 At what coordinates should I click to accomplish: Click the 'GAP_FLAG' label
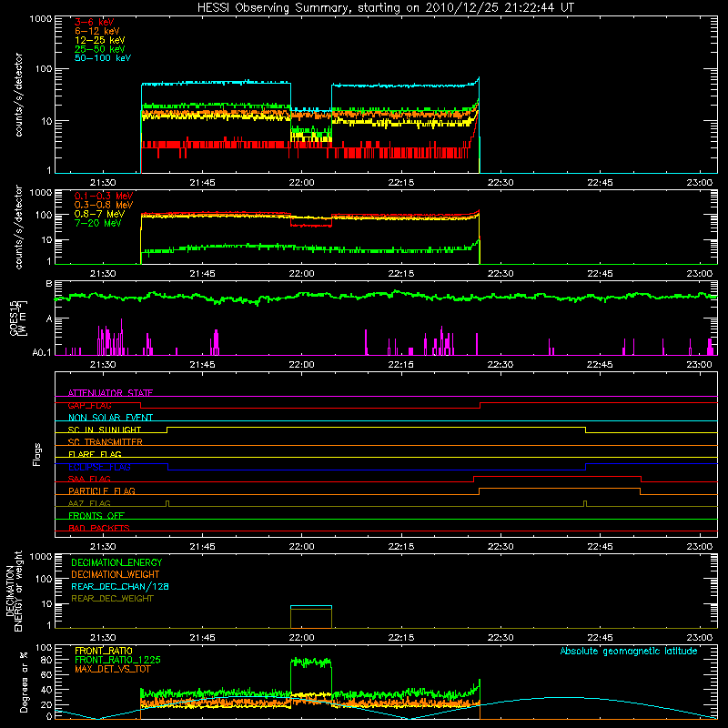pos(89,405)
